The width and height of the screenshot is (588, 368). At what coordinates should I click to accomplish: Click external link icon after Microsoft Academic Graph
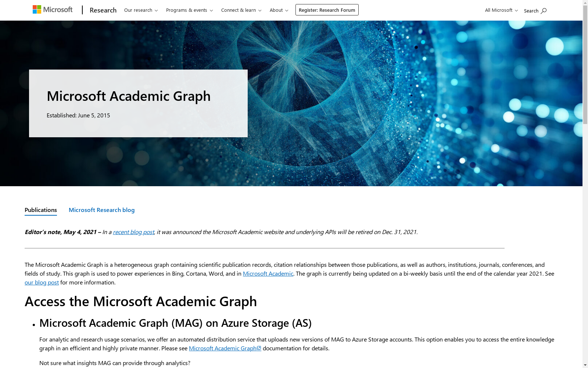tap(259, 348)
